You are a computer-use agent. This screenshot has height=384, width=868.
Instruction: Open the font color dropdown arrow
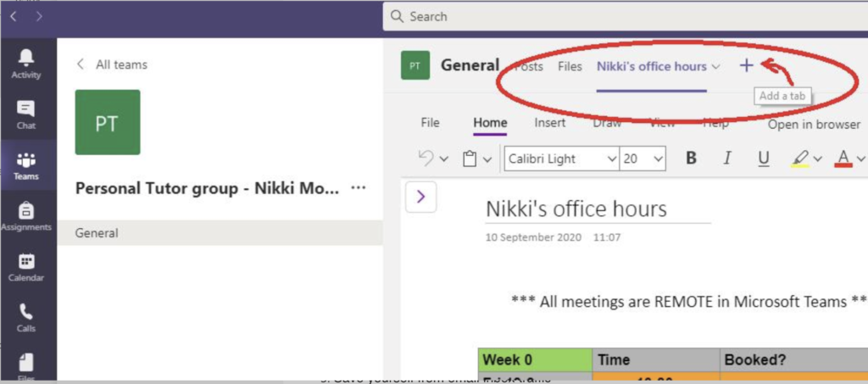pos(860,159)
